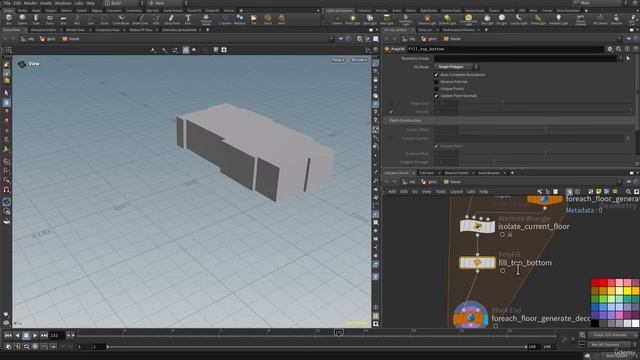Add new pane tab next to Geometry Spreadsheet
640x360 pixels.
coord(208,30)
